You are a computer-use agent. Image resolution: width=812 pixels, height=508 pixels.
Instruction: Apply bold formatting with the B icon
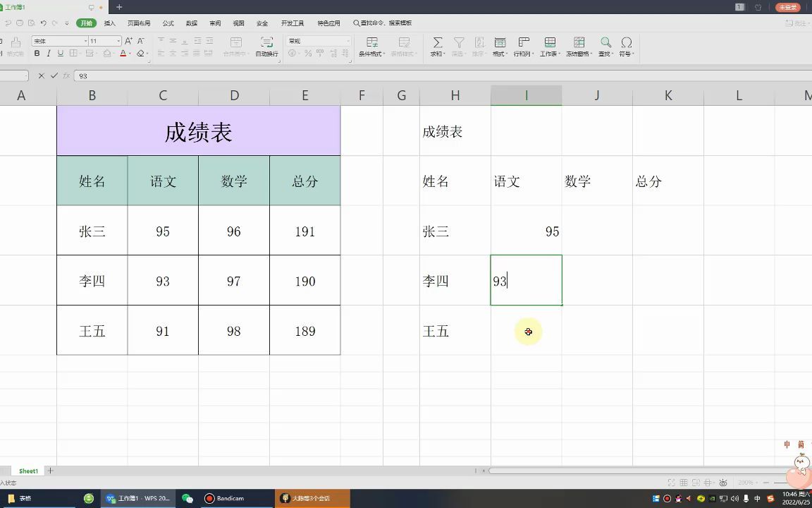tap(36, 52)
